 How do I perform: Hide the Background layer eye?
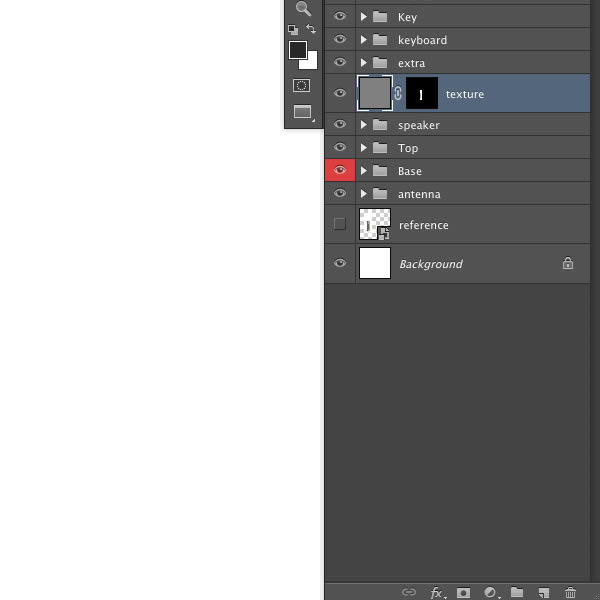pos(340,263)
